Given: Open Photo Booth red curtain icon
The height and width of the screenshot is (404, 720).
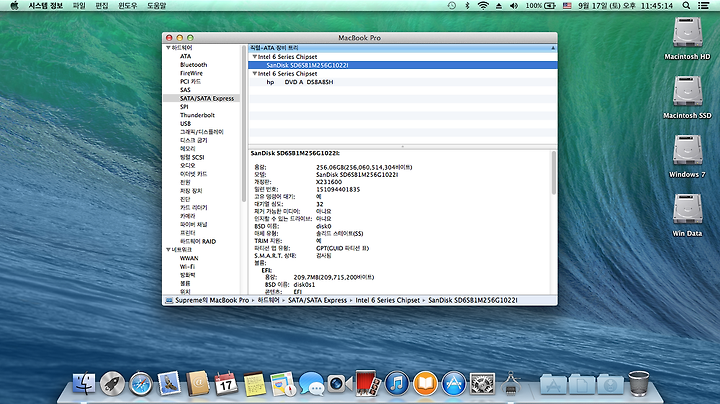Looking at the screenshot, I should (368, 383).
